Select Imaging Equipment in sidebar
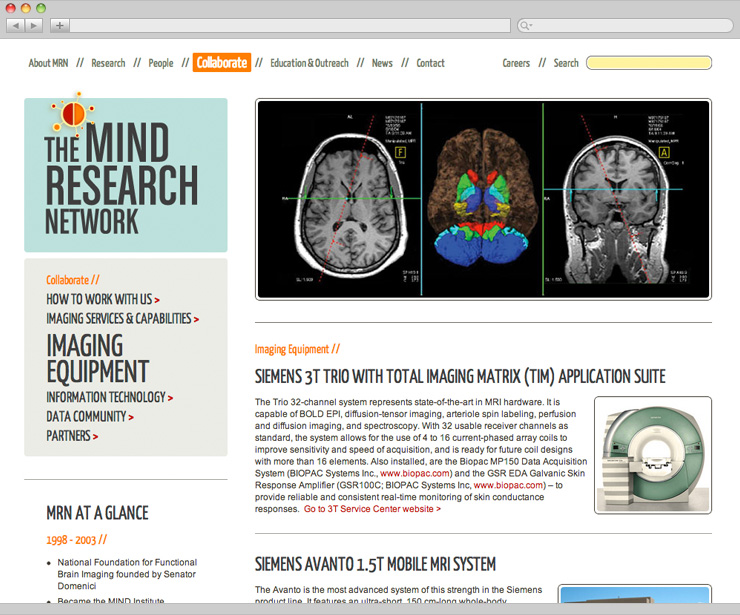The image size is (740, 615). tap(98, 358)
